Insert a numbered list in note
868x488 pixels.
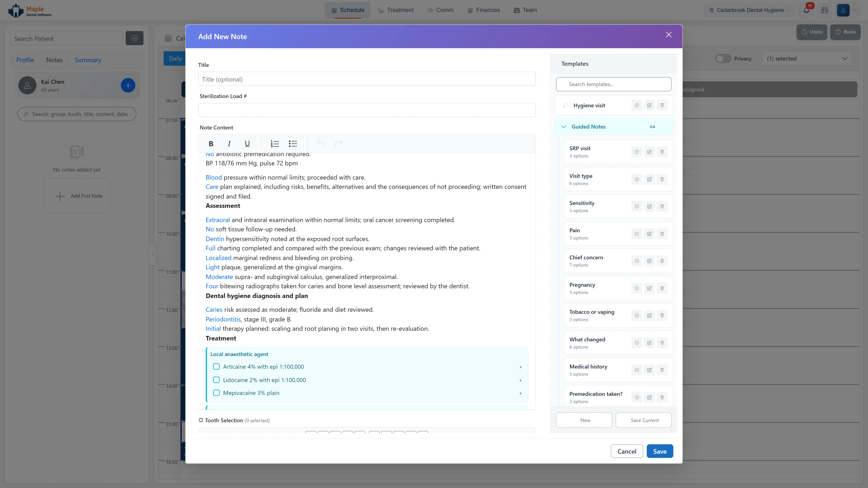(x=275, y=144)
